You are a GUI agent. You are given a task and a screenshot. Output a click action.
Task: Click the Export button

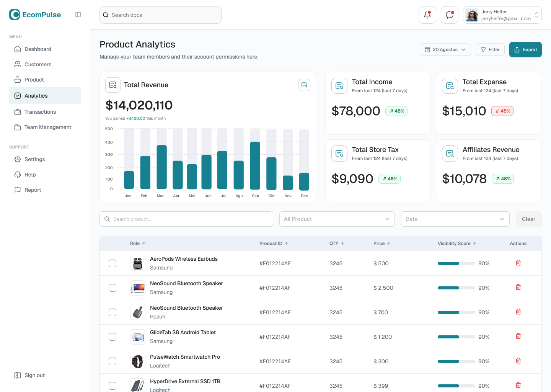[x=525, y=49]
